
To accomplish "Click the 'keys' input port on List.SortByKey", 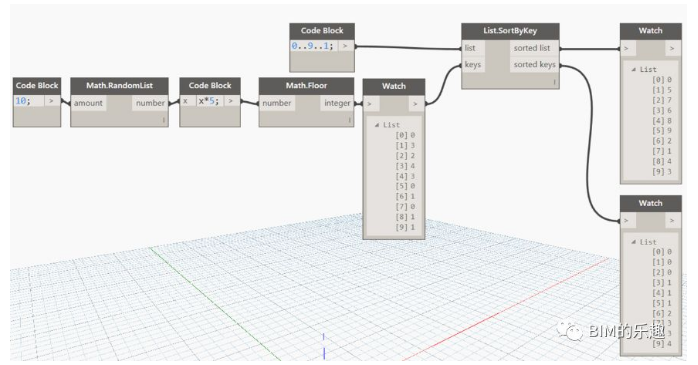I will click(473, 65).
